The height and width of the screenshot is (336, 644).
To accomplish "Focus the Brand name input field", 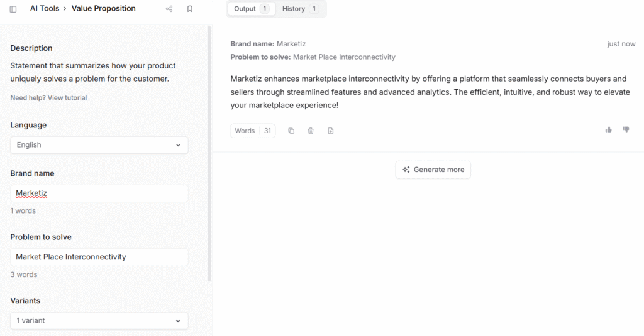I will 99,193.
